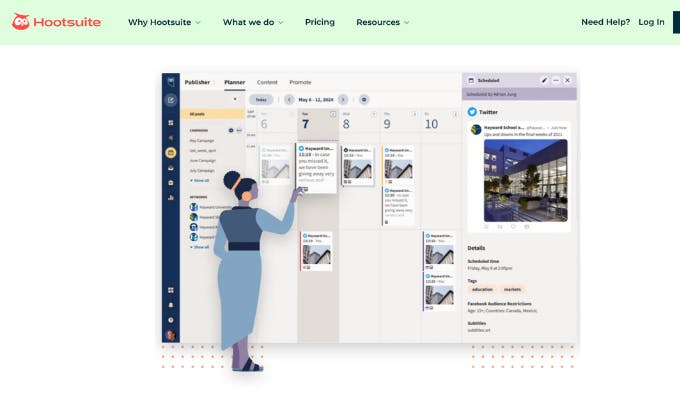Open the building photo in the tweet preview

526,180
